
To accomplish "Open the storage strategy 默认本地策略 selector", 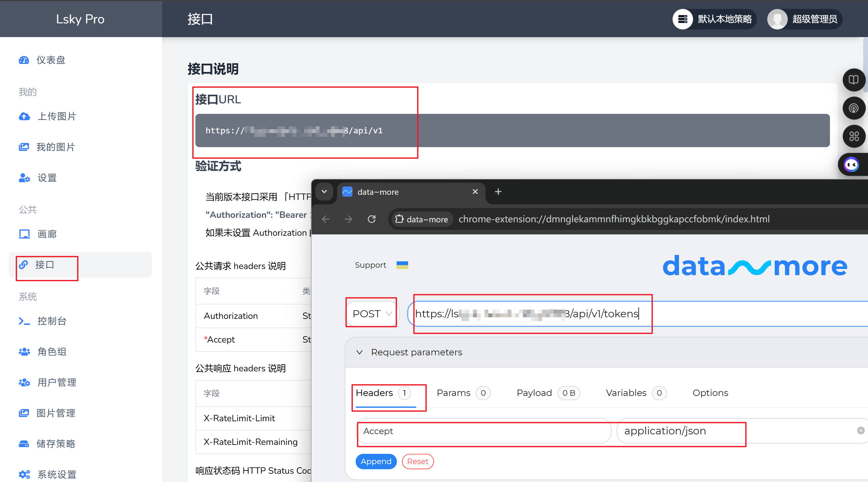I will point(714,19).
